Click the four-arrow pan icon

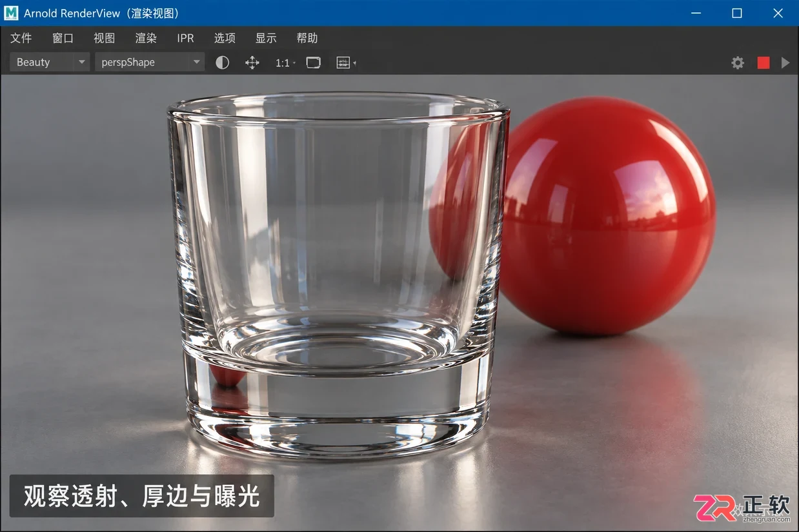click(252, 63)
